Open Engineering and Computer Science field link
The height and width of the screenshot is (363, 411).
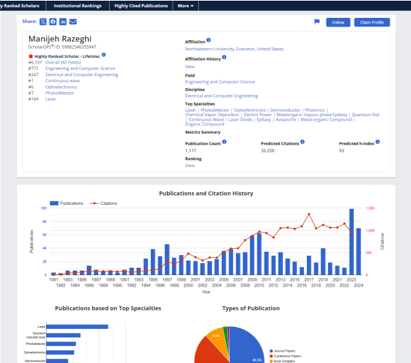pyautogui.click(x=220, y=82)
